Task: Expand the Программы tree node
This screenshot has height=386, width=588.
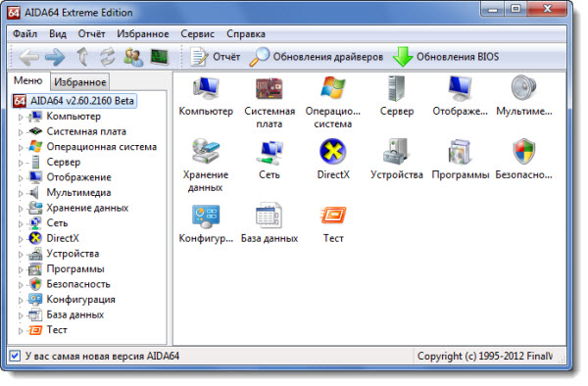Action: 21,269
